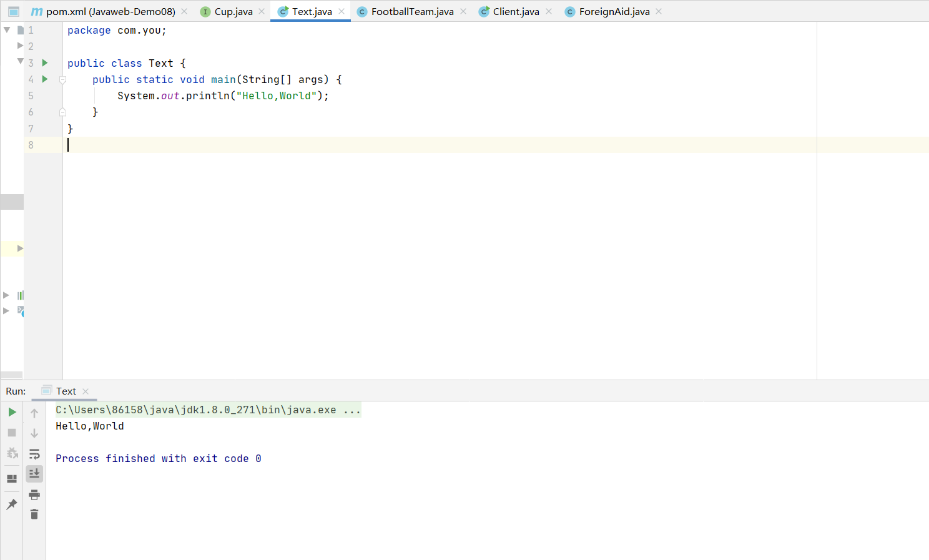Viewport: 929px width, 560px height.
Task: Toggle scroll to end of console
Action: click(34, 474)
